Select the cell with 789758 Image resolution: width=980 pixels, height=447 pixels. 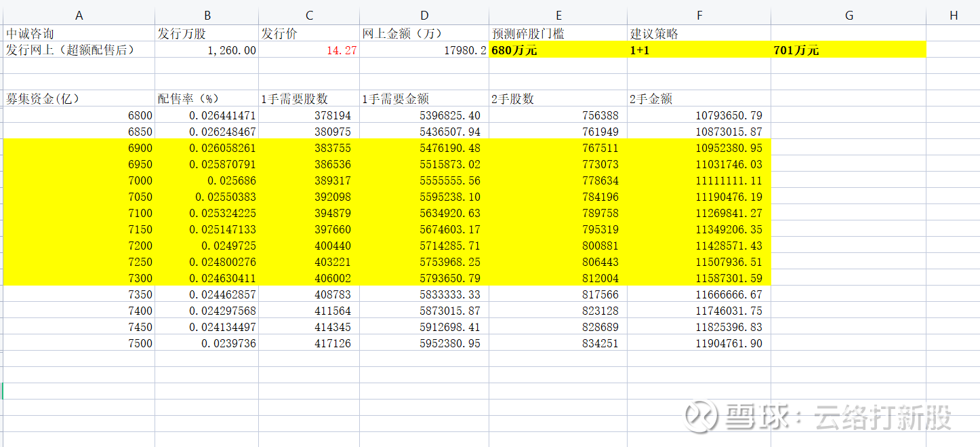point(558,213)
